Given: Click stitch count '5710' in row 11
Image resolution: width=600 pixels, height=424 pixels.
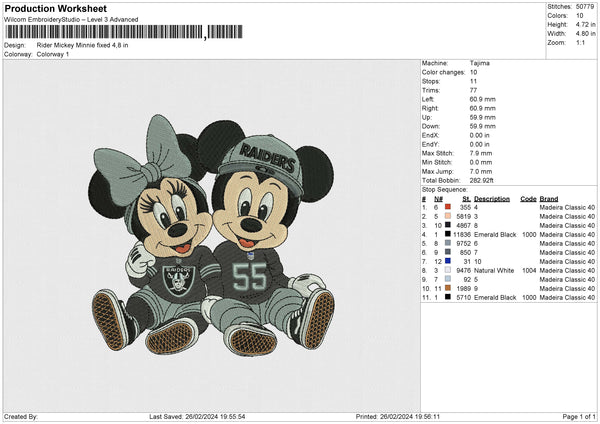Looking at the screenshot, I should pyautogui.click(x=464, y=297).
